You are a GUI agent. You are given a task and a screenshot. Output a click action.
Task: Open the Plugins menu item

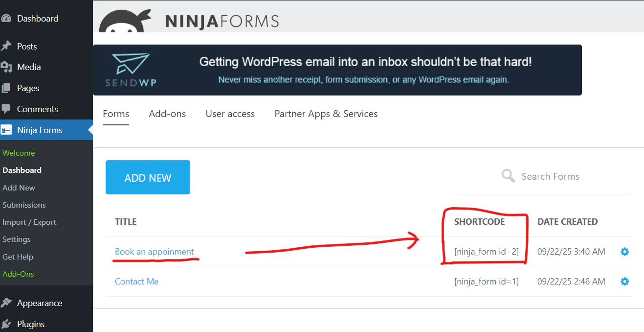[31, 324]
